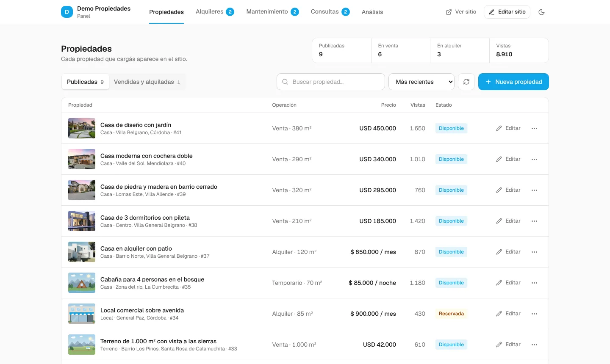Open the three-dot menu for Terreno de 1.000 m²
The image size is (610, 364).
coord(534,345)
